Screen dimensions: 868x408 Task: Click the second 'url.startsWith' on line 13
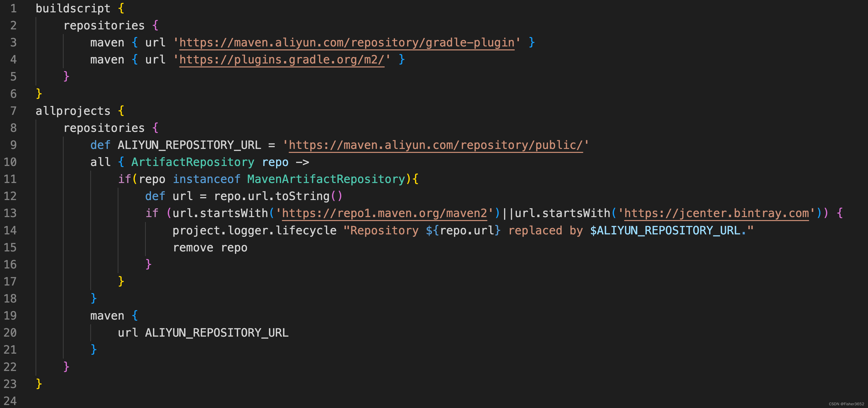click(562, 213)
